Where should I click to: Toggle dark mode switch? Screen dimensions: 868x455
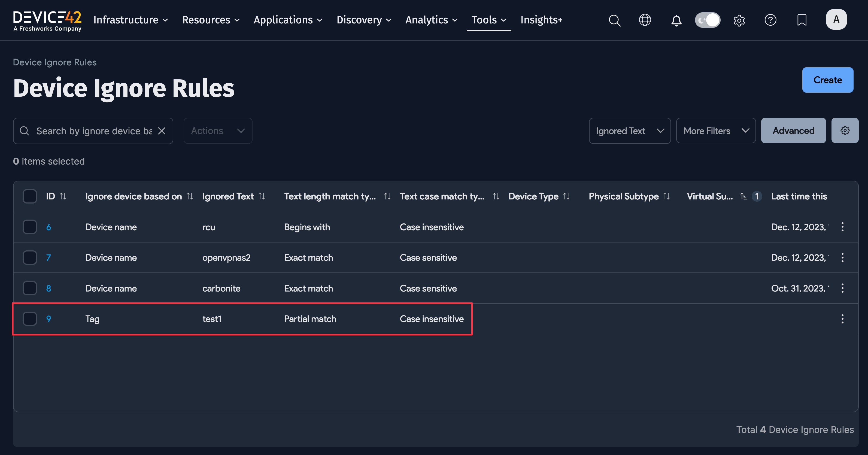tap(707, 20)
